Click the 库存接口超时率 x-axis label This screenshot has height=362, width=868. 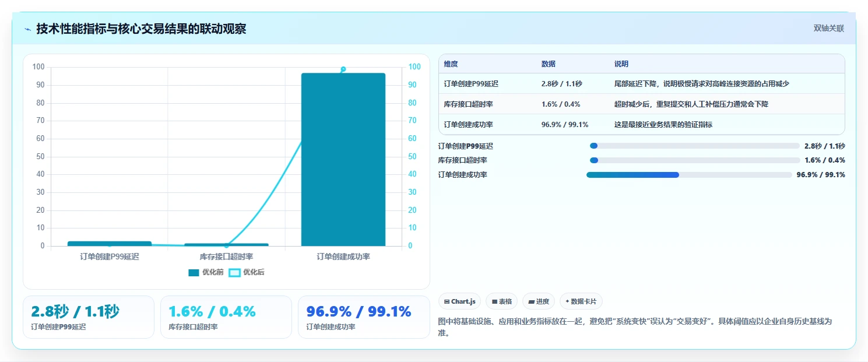(226, 256)
